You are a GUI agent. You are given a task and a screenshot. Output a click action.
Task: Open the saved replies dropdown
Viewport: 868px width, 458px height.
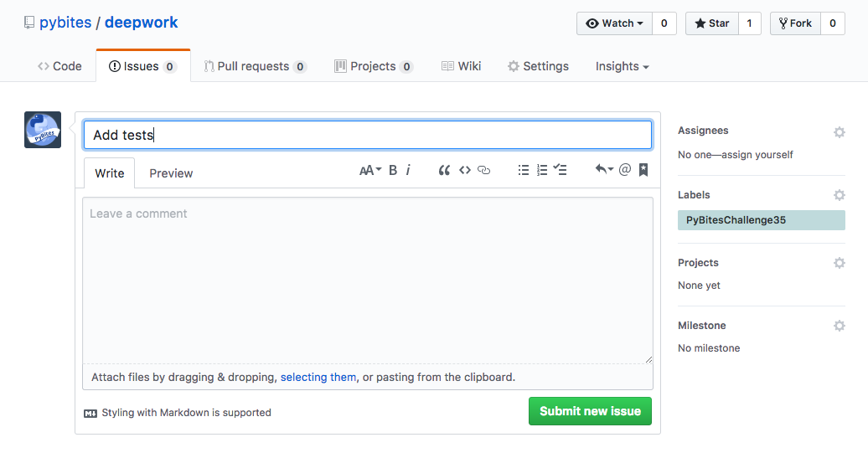pos(604,169)
